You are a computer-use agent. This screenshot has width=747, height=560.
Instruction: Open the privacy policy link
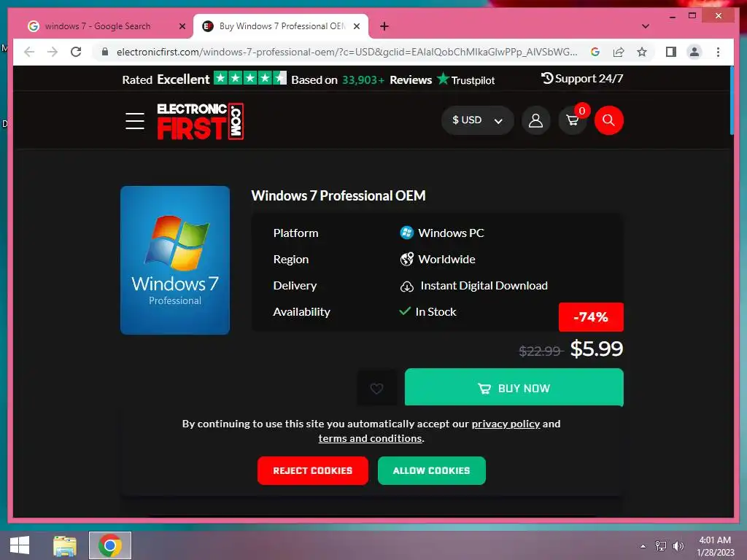506,424
